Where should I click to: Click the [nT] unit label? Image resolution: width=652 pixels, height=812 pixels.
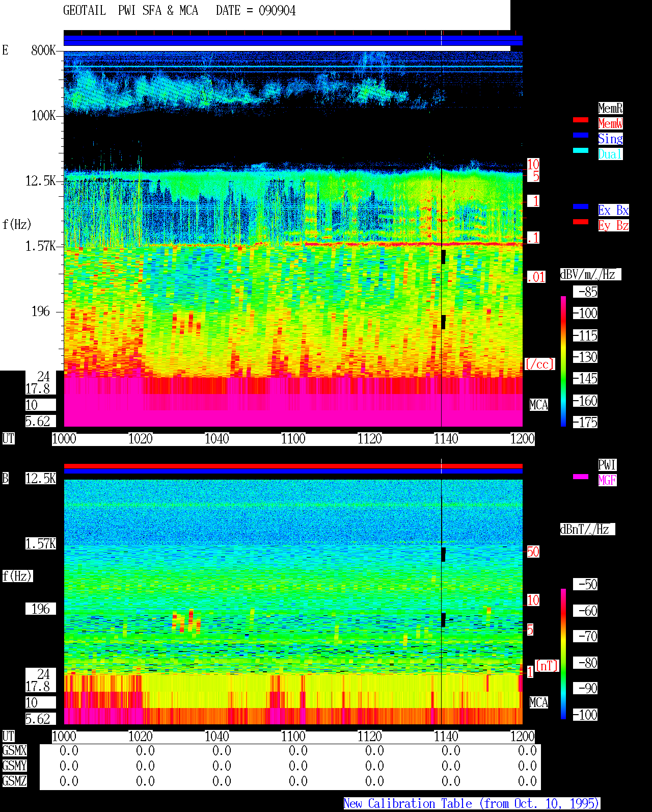tap(547, 666)
